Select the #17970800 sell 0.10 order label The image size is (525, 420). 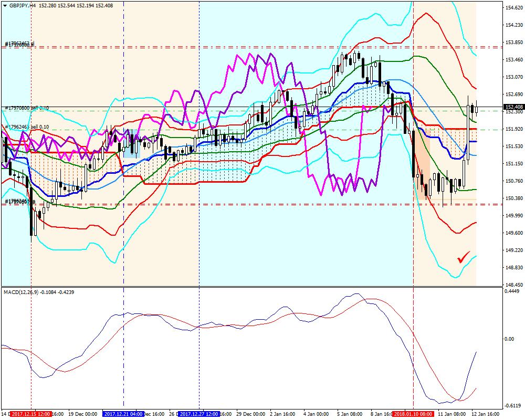click(x=27, y=108)
